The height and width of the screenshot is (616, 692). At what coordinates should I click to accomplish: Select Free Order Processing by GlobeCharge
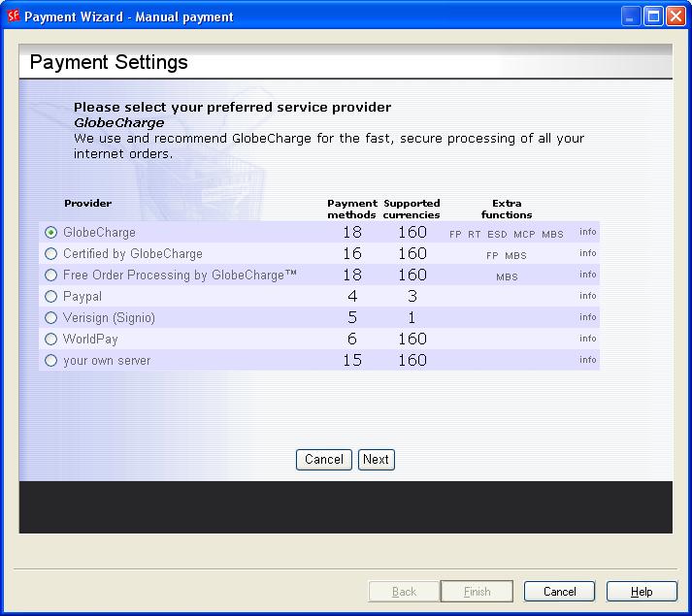tap(51, 276)
